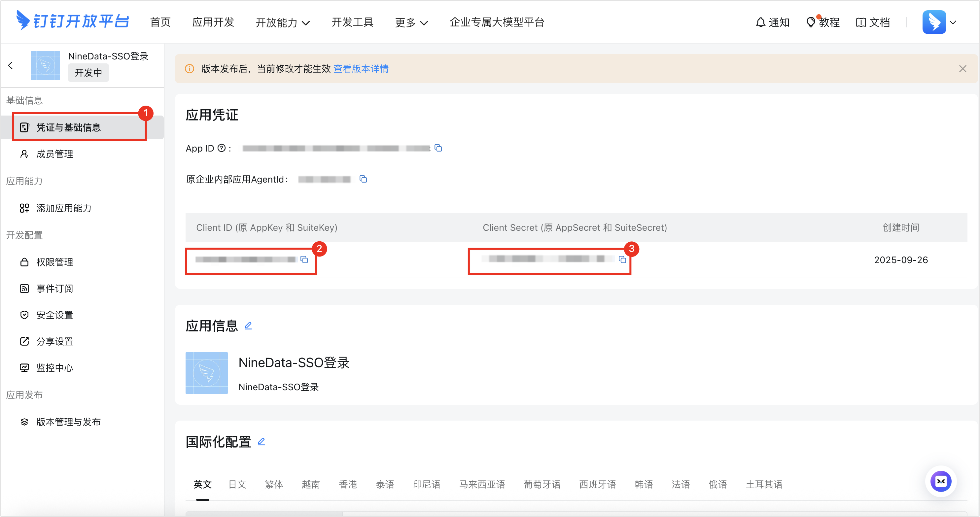Switch to the 日文 language tab

pos(237,484)
